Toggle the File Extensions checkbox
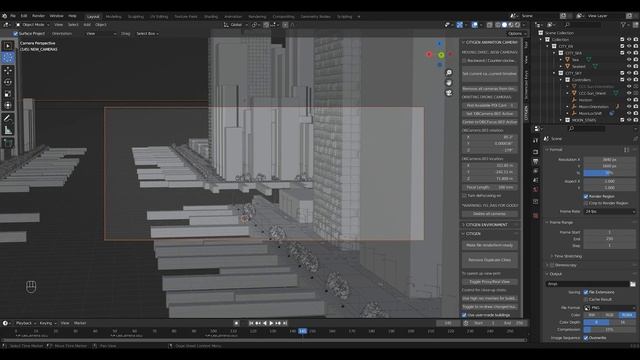This screenshot has height=360, width=640. (586, 292)
